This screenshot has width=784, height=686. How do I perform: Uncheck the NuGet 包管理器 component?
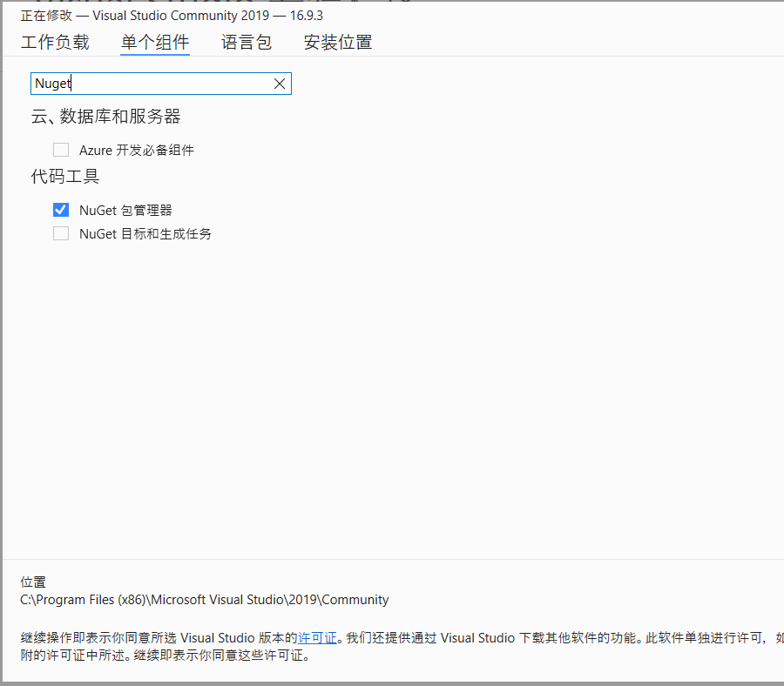click(x=60, y=209)
